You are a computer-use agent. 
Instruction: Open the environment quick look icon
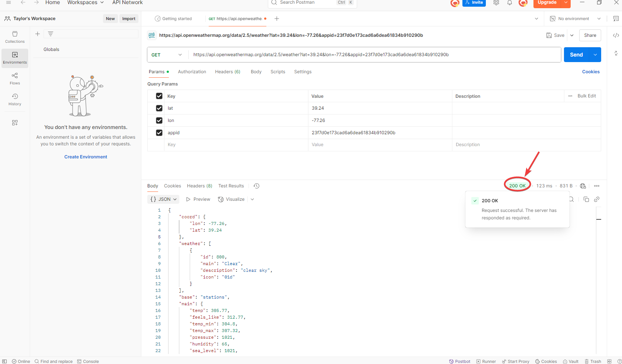616,19
